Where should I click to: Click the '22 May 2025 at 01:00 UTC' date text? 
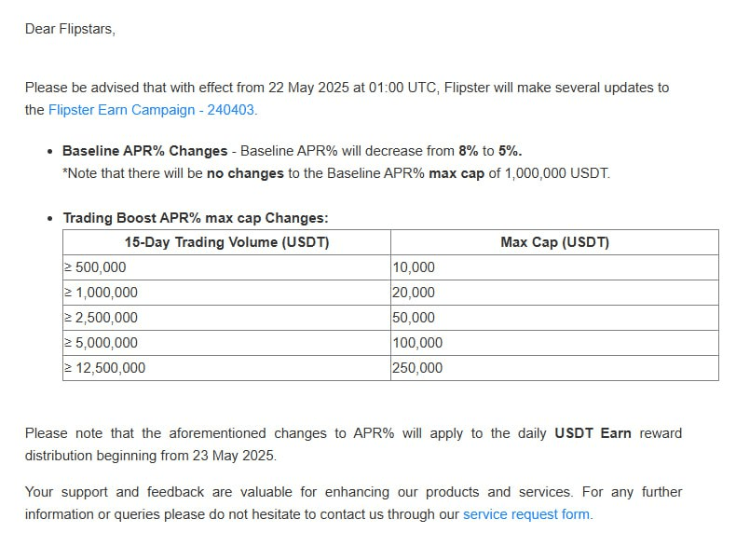pyautogui.click(x=353, y=88)
